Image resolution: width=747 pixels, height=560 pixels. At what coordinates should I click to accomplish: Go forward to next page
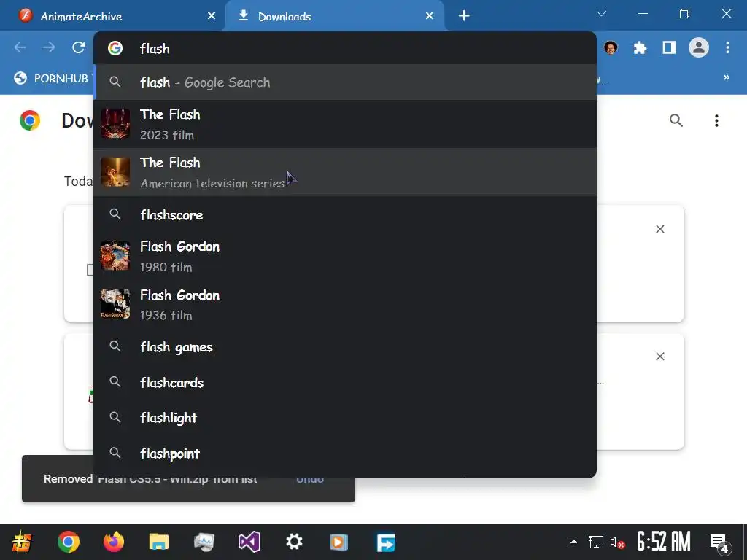(49, 47)
